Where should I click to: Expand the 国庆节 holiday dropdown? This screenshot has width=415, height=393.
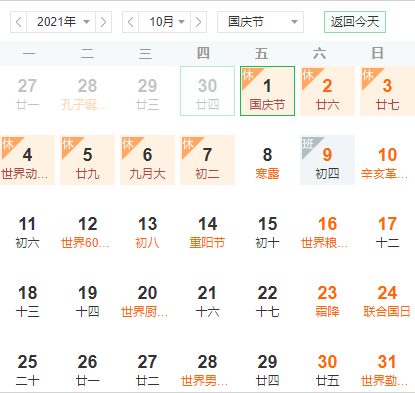tap(260, 22)
